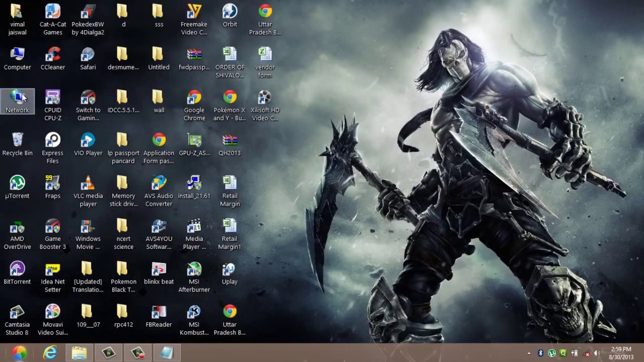Screen dimensions: 644x362
Task: Launch Orbit downloader shortcut
Action: pos(229,16)
